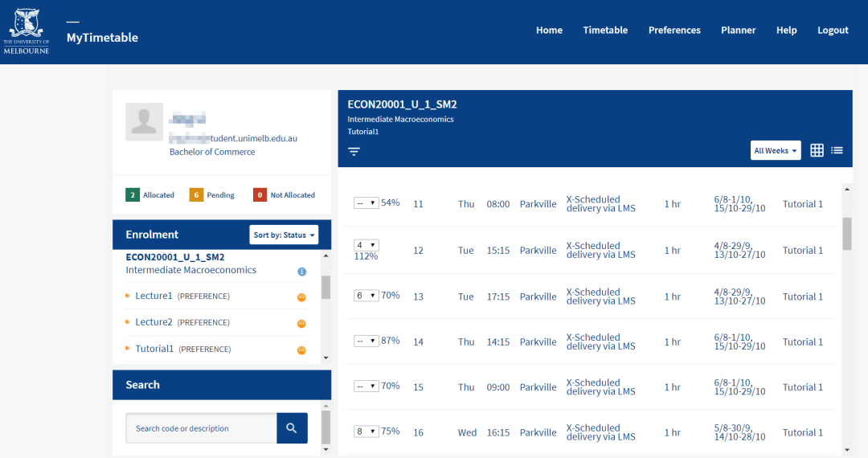Open preference dropdown for activity 13
Viewport: 868px width, 458px height.
[366, 296]
